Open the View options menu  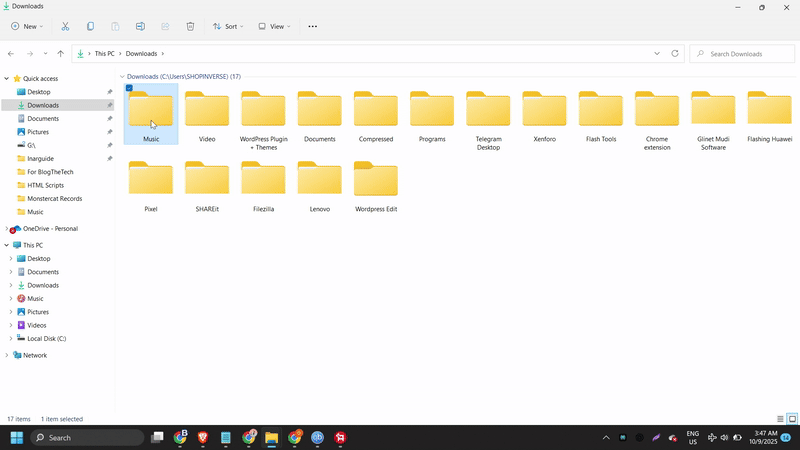pos(274,26)
